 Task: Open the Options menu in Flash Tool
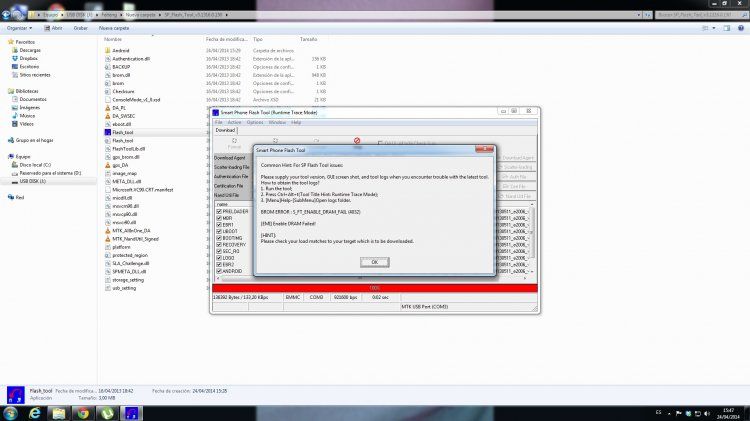[x=255, y=122]
